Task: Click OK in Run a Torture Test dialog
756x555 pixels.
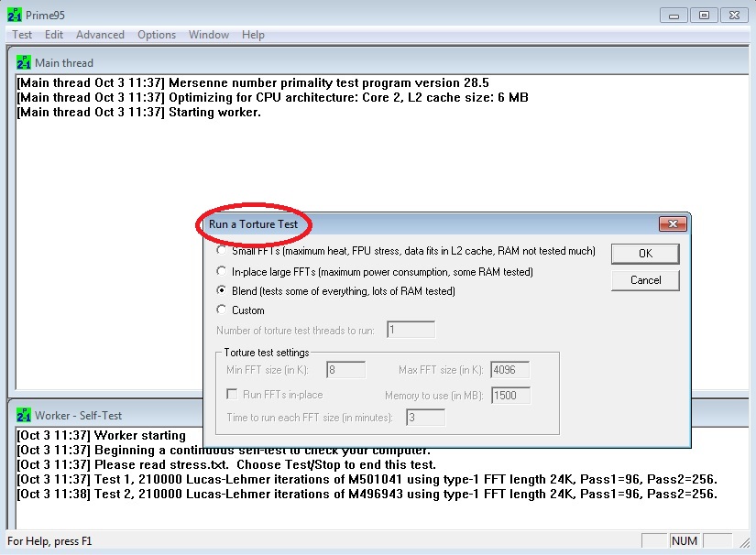Action: click(x=645, y=254)
